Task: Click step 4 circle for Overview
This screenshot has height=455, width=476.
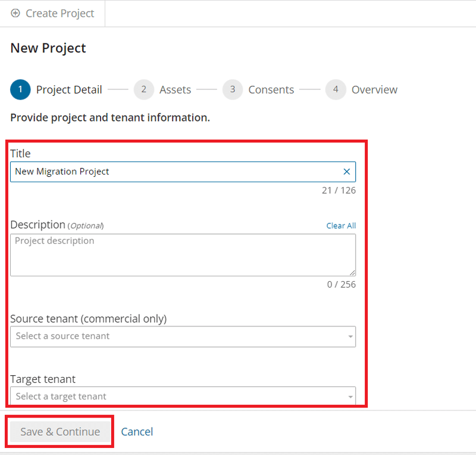Action: (336, 90)
